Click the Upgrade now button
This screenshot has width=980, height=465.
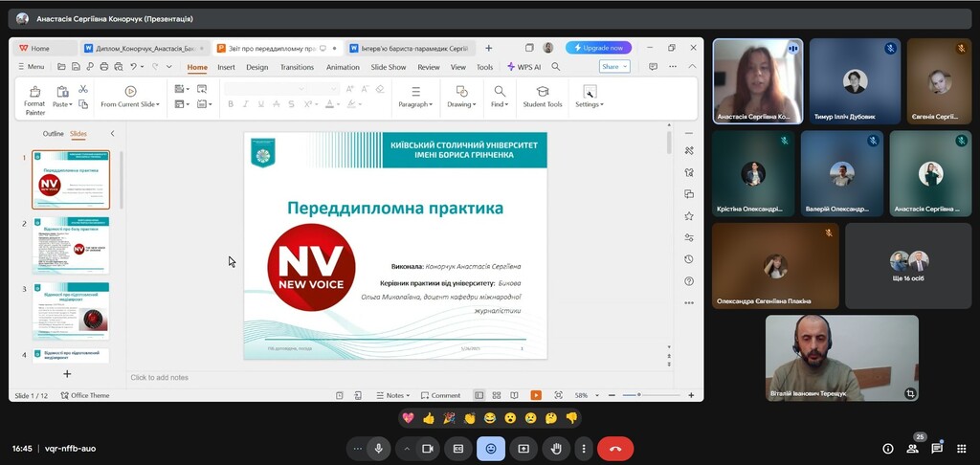(x=598, y=47)
